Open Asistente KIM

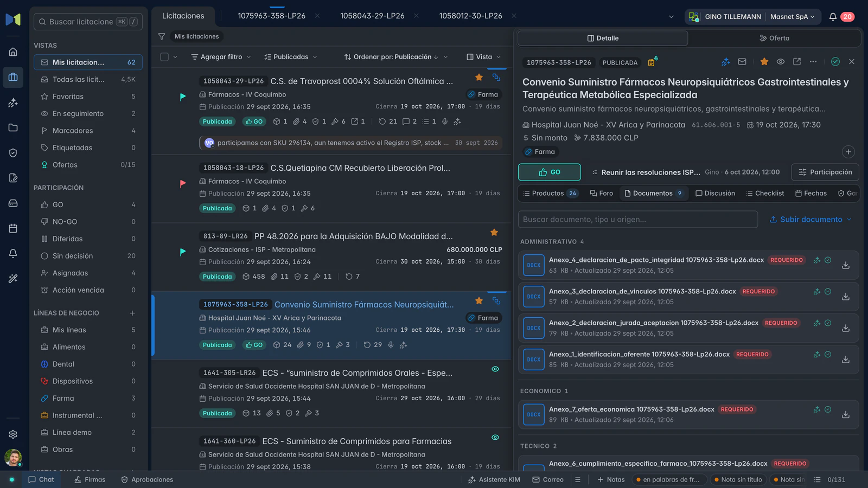click(x=494, y=480)
